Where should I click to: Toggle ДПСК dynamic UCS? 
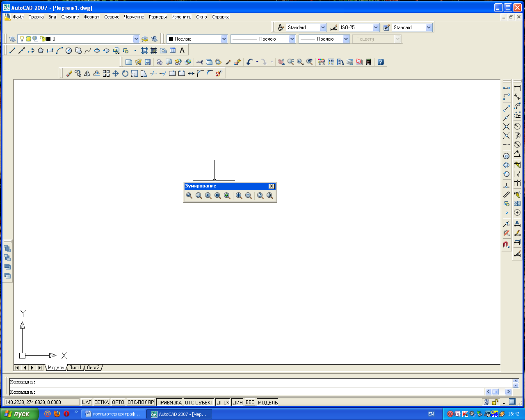pos(223,402)
